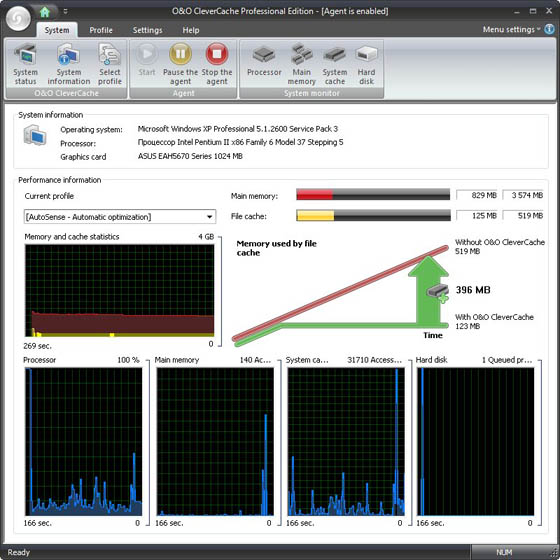Click the green Home icon in the title bar
Viewport: 560px width, 560px height.
[45, 12]
